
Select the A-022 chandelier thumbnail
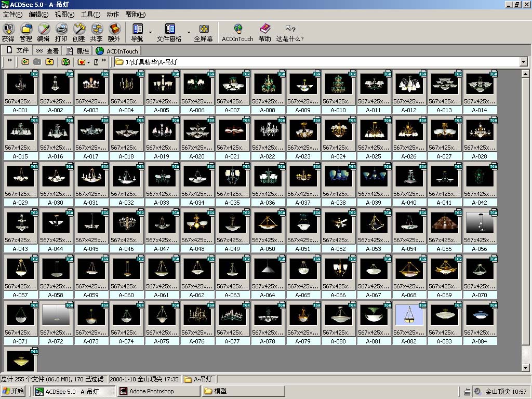pyautogui.click(x=268, y=130)
